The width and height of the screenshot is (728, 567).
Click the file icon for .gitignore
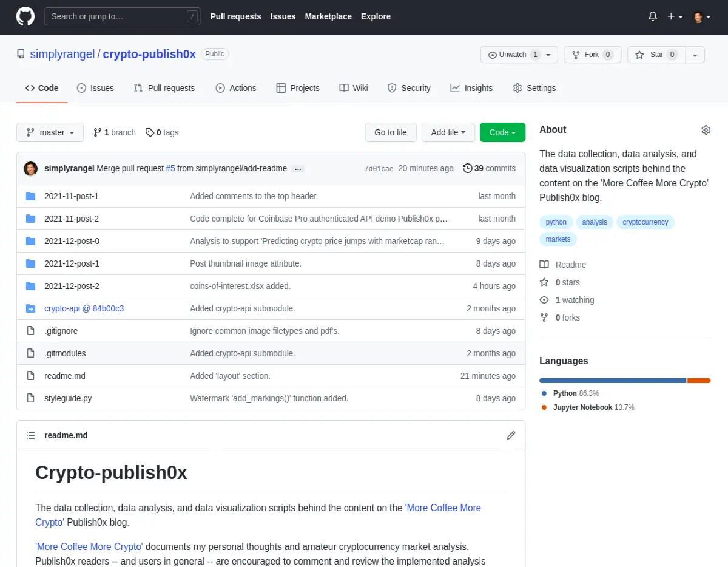pyautogui.click(x=31, y=331)
